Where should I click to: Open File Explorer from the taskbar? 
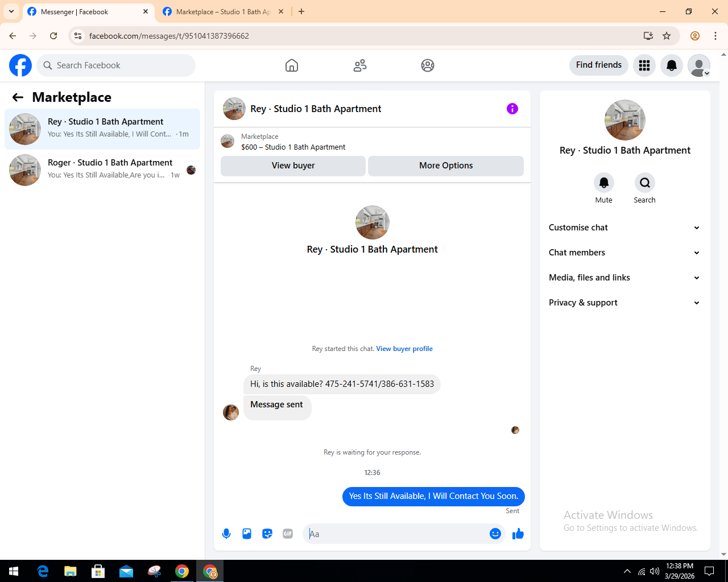coord(71,571)
